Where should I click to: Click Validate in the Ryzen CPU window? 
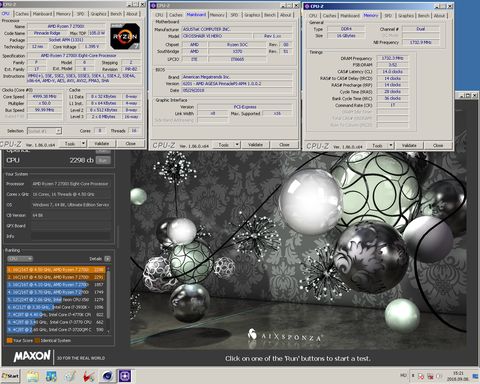coord(102,144)
